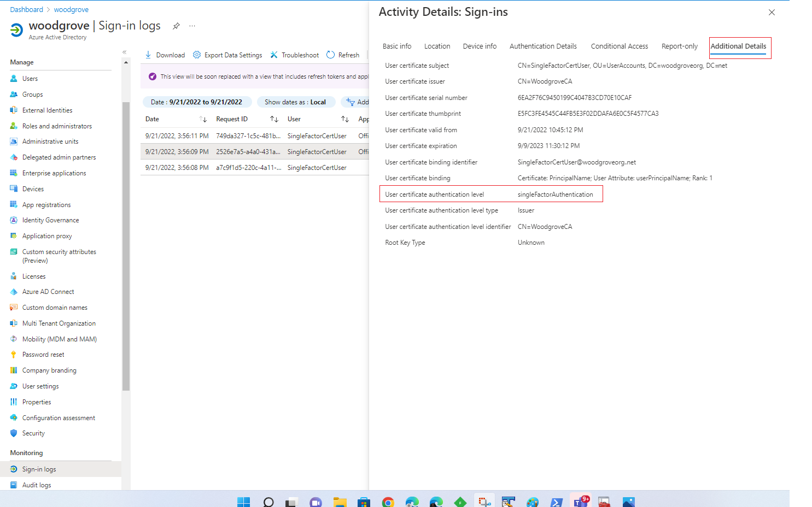
Task: Select the 3:56:11 PM sign-in row
Action: click(x=255, y=136)
